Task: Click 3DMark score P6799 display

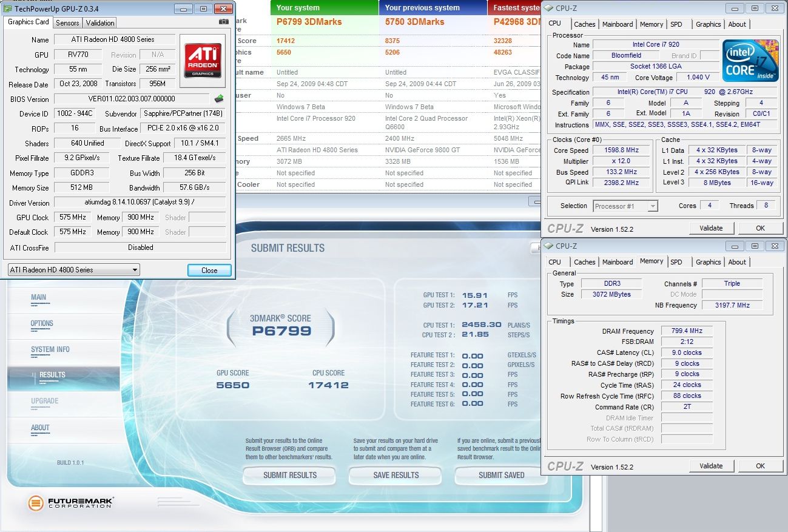Action: point(281,331)
